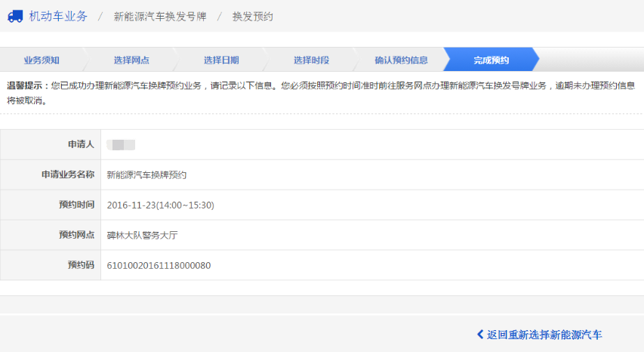The width and height of the screenshot is (644, 352).
Task: Open the 选择日期 step tab
Action: pyautogui.click(x=221, y=60)
